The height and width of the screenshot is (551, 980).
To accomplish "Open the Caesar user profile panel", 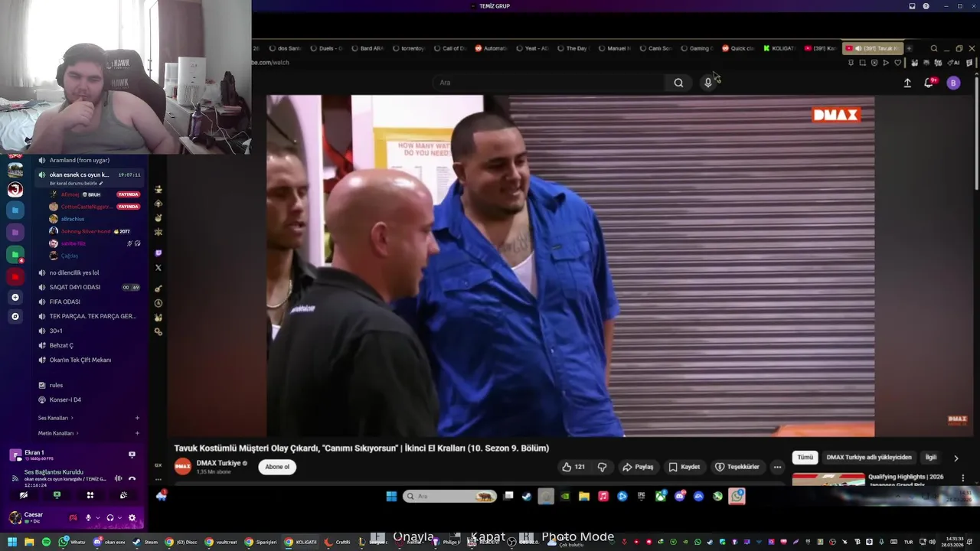I will 34,517.
